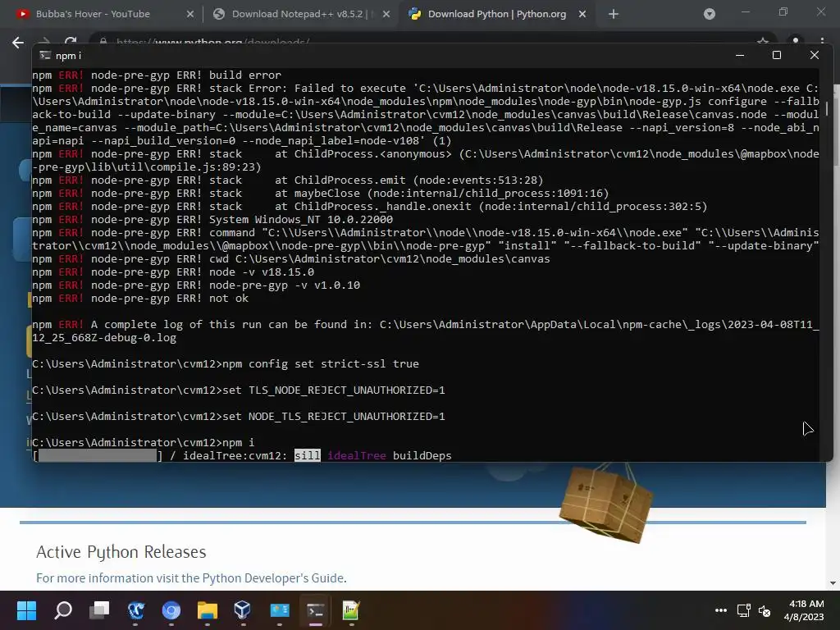Click the browser page scroll down arrow
Screen dimensions: 840x630
pyautogui.click(x=833, y=583)
